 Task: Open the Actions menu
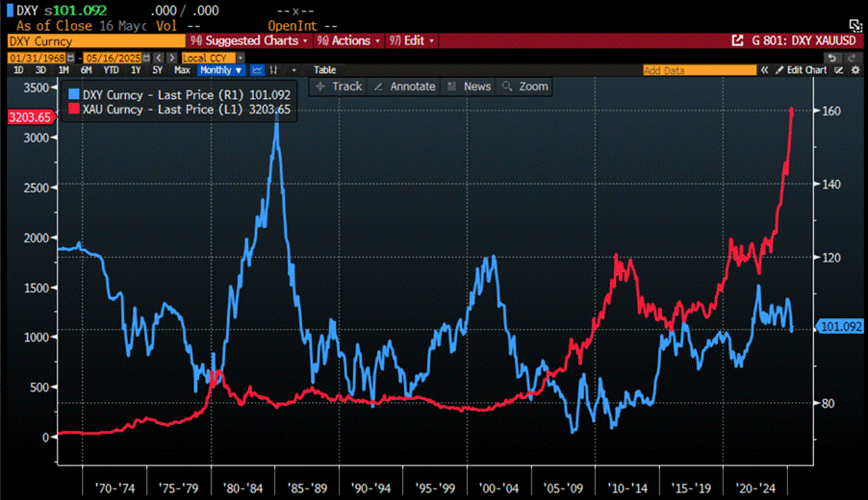348,40
